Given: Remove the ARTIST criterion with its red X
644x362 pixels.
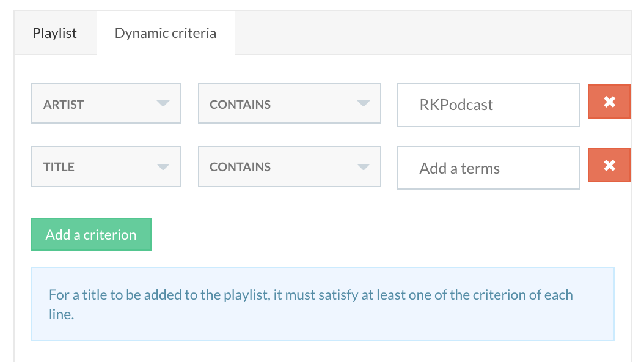Looking at the screenshot, I should coord(609,102).
